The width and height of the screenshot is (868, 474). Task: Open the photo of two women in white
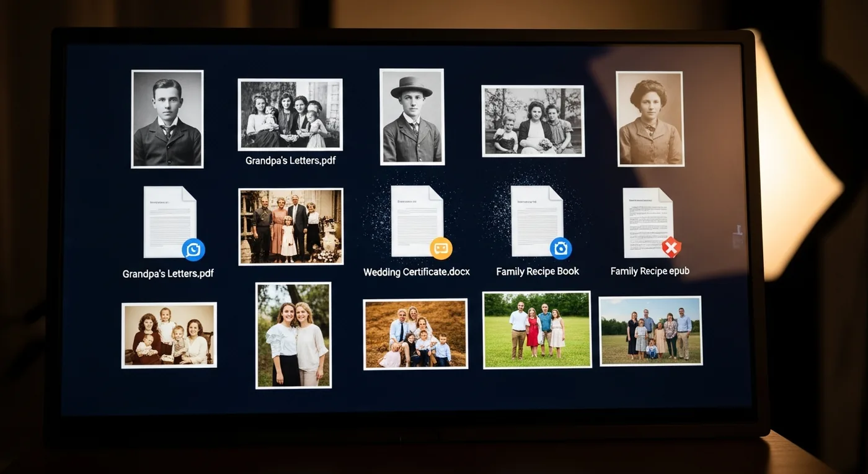coord(293,336)
